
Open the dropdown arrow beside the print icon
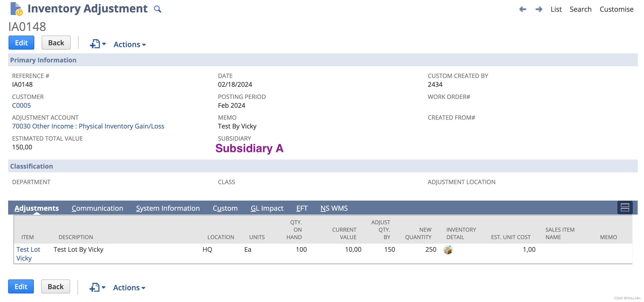click(104, 44)
